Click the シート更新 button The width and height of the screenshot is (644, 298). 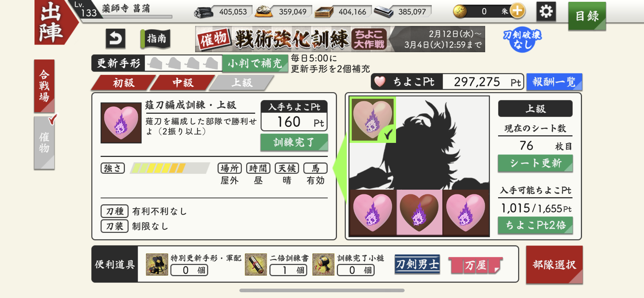[x=535, y=163]
